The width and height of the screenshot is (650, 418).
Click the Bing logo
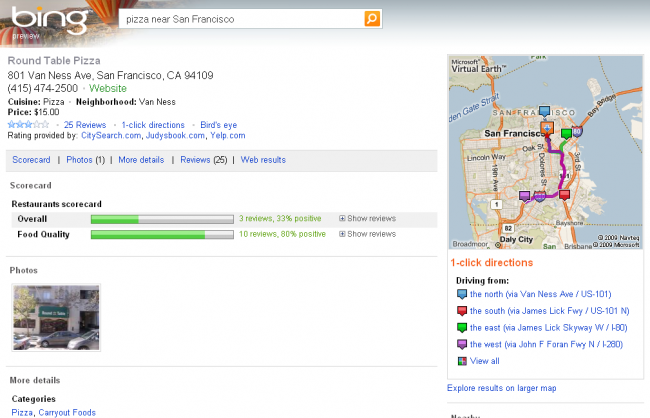(x=49, y=20)
